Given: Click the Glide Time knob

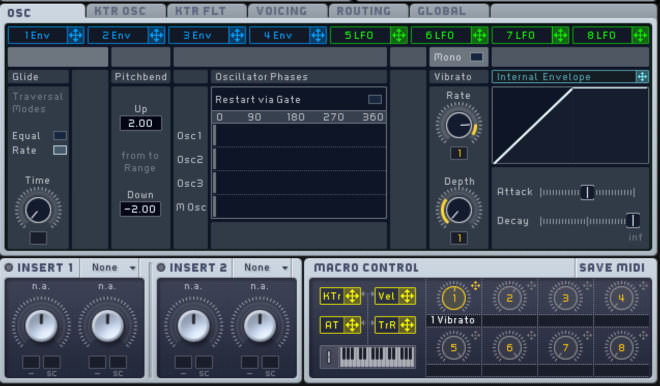Looking at the screenshot, I should pos(38,210).
